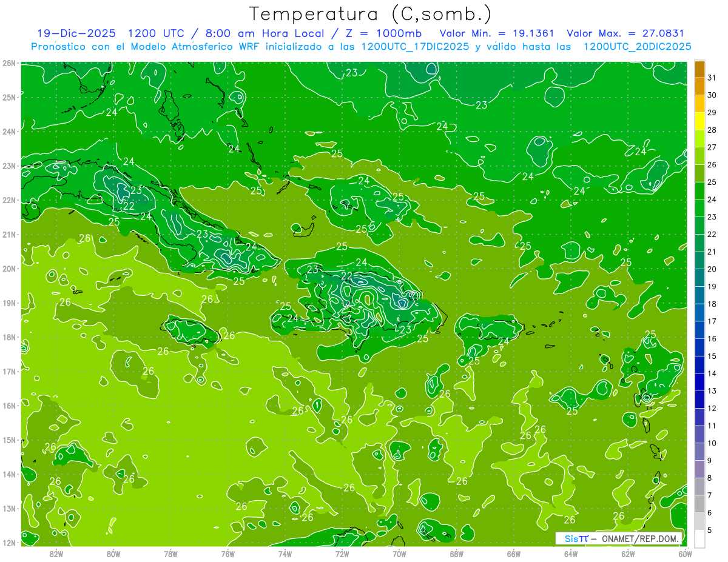Pick the purple swatch between 10 and 9
This screenshot has width=728, height=562.
(699, 452)
